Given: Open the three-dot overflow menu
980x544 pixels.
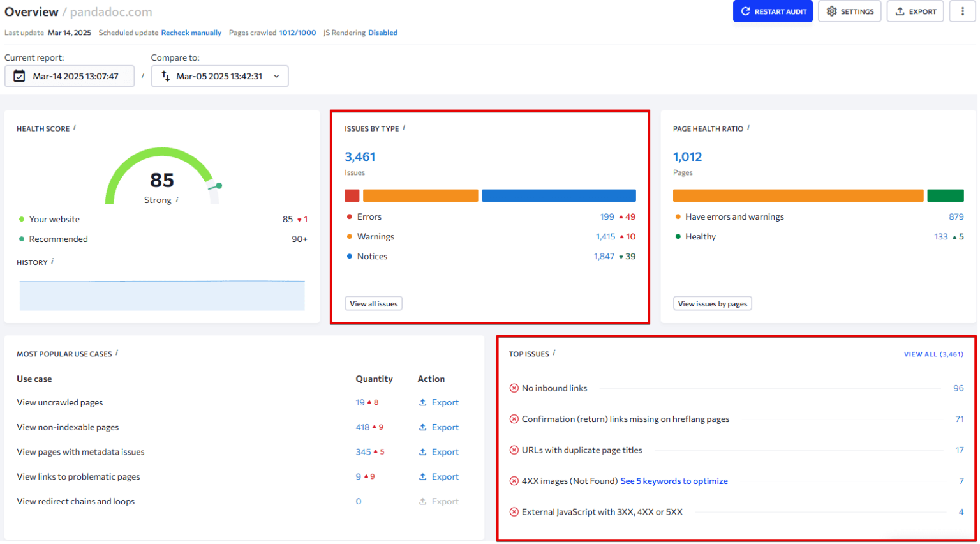Looking at the screenshot, I should [962, 11].
